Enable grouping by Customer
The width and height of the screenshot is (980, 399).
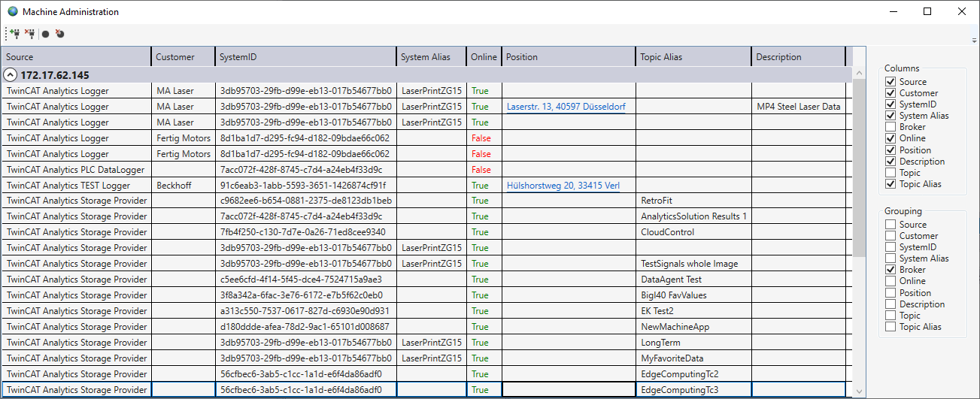point(890,236)
